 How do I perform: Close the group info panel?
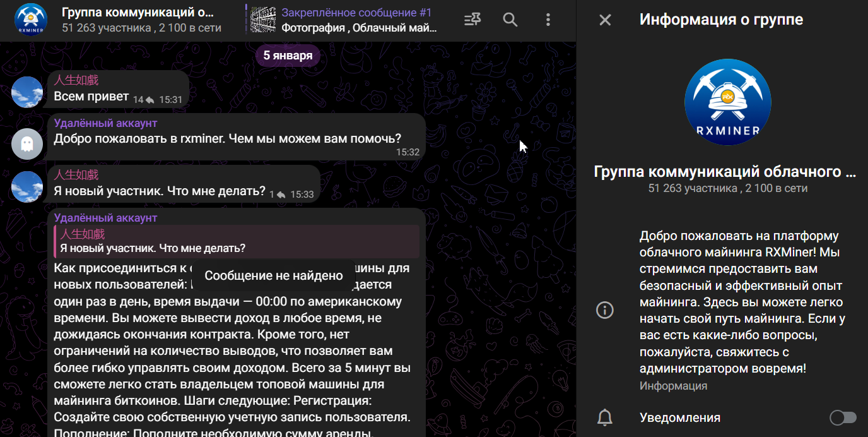click(605, 20)
